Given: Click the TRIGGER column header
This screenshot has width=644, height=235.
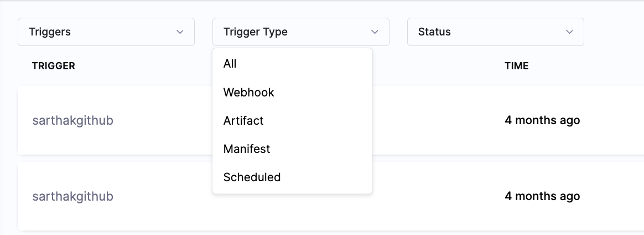Looking at the screenshot, I should [54, 66].
